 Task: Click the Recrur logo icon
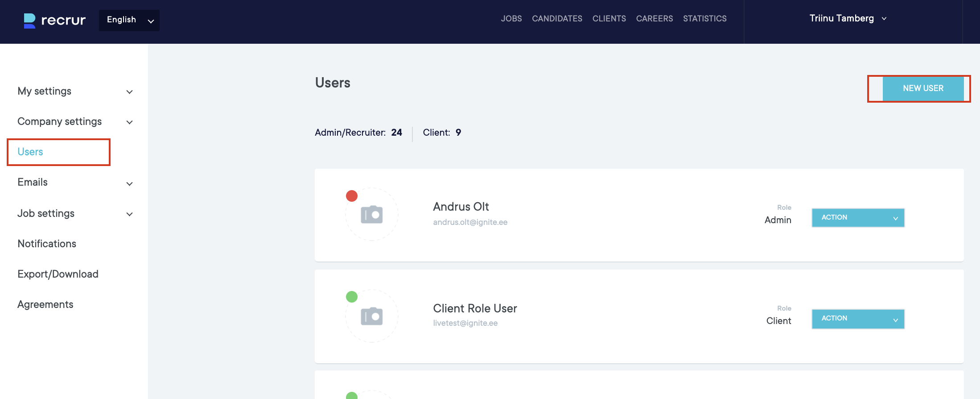point(29,21)
